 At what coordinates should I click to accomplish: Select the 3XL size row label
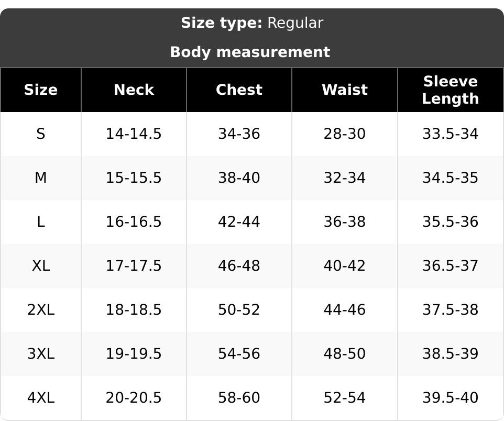41,354
